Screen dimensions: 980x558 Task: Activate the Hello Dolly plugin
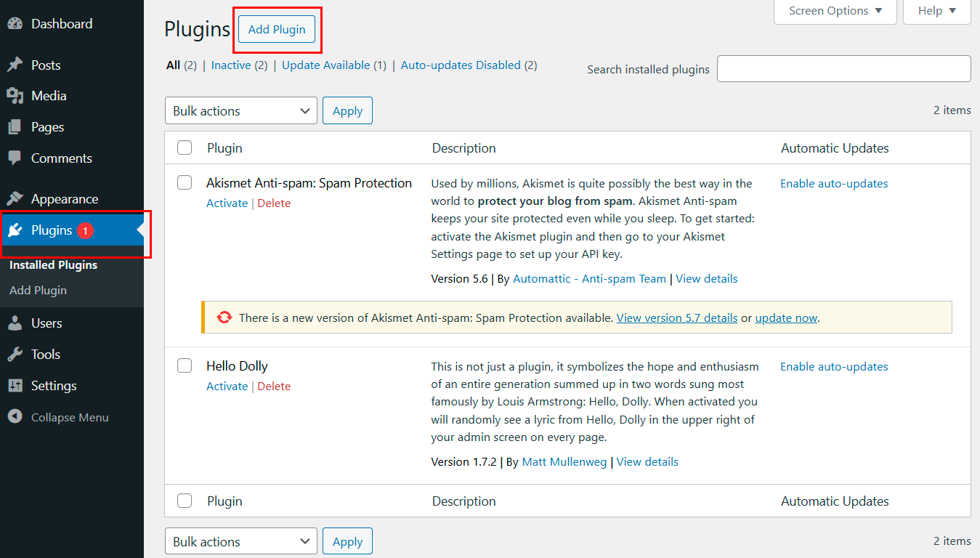227,387
